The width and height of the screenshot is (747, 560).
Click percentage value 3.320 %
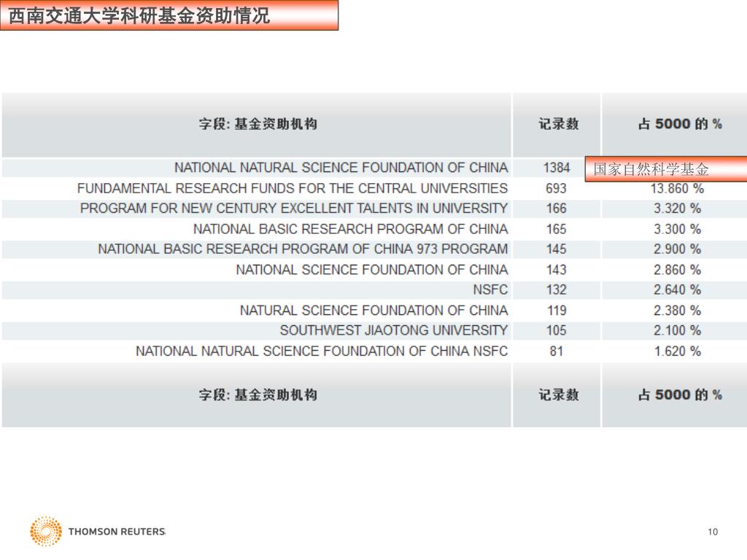pyautogui.click(x=677, y=208)
